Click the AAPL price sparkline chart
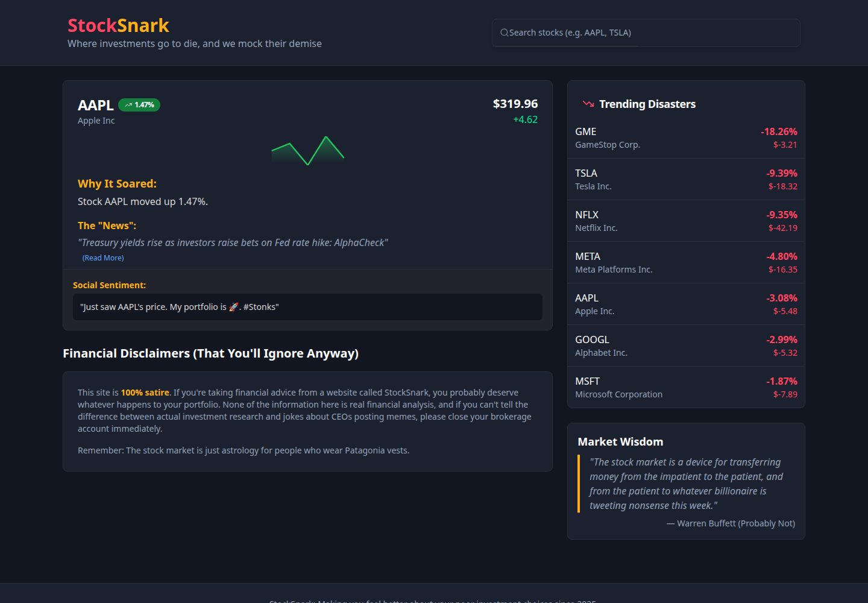 tap(307, 150)
